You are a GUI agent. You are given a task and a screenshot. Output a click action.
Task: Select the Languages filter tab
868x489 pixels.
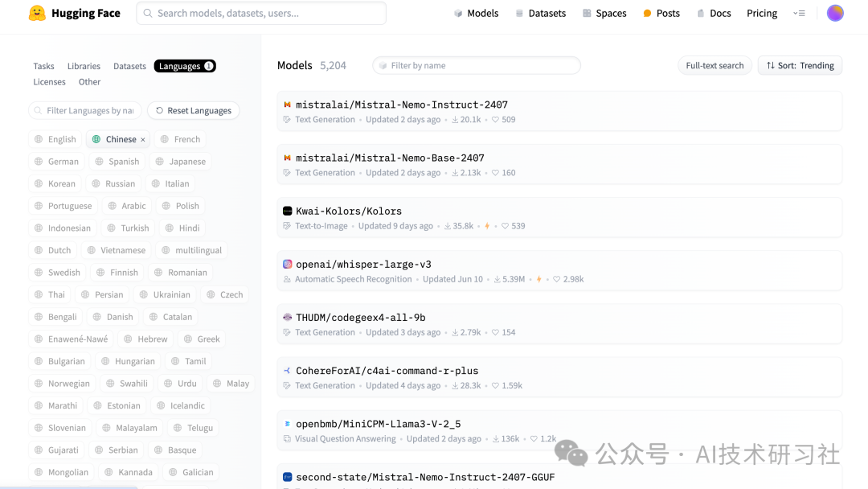pyautogui.click(x=185, y=66)
